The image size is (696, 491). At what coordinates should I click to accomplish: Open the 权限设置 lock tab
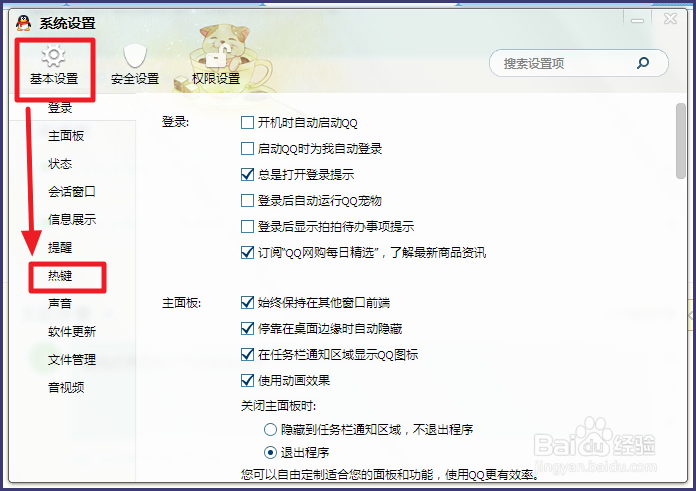216,66
